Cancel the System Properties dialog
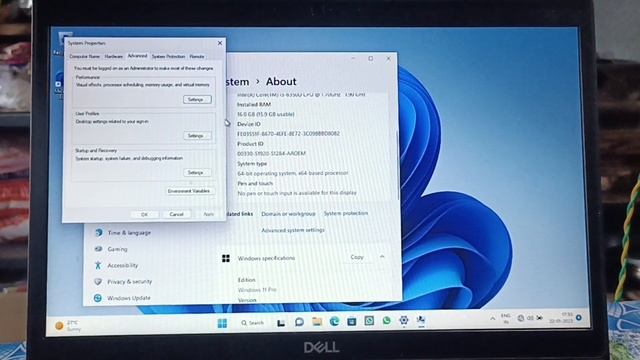Viewport: 640px width, 360px height. coord(176,214)
